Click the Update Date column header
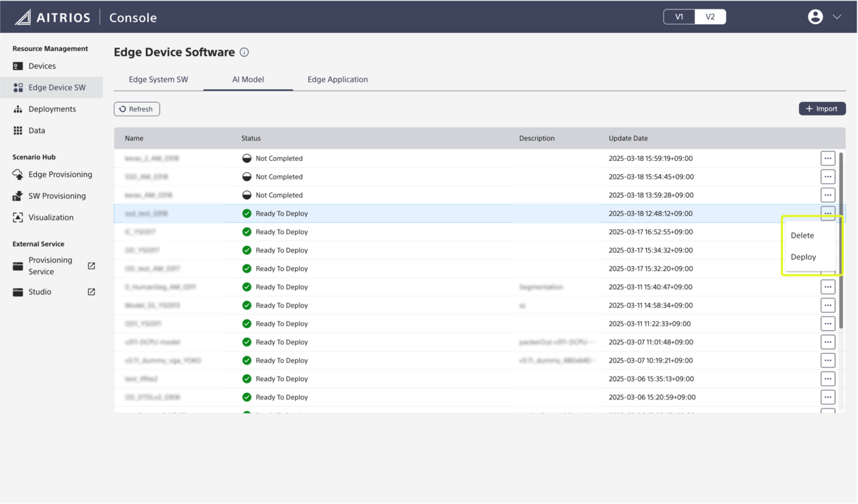 point(628,138)
